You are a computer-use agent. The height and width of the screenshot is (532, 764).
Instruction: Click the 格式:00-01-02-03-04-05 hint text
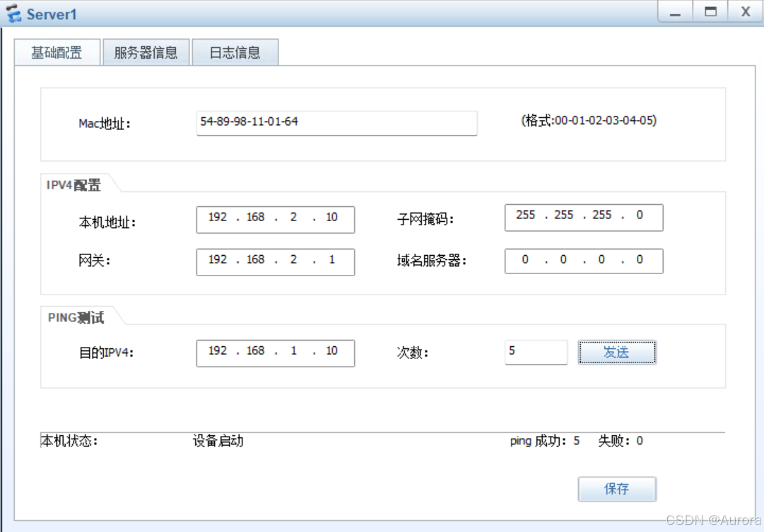click(x=589, y=120)
